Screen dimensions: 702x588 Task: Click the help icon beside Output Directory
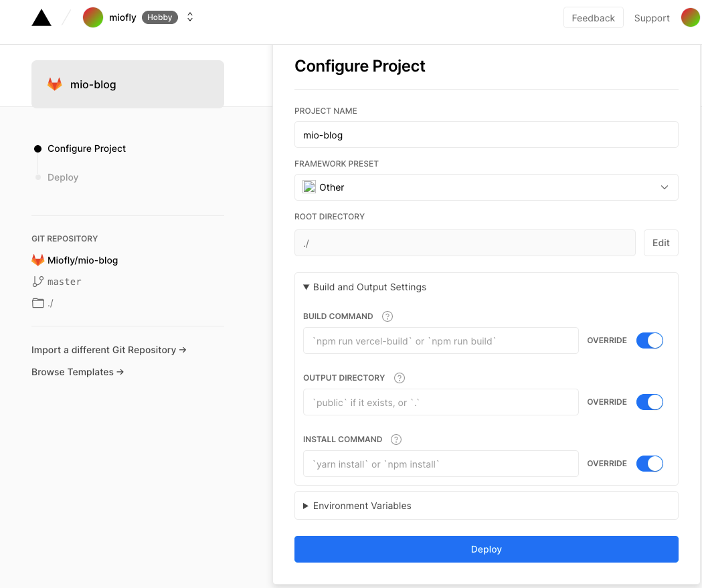(399, 377)
